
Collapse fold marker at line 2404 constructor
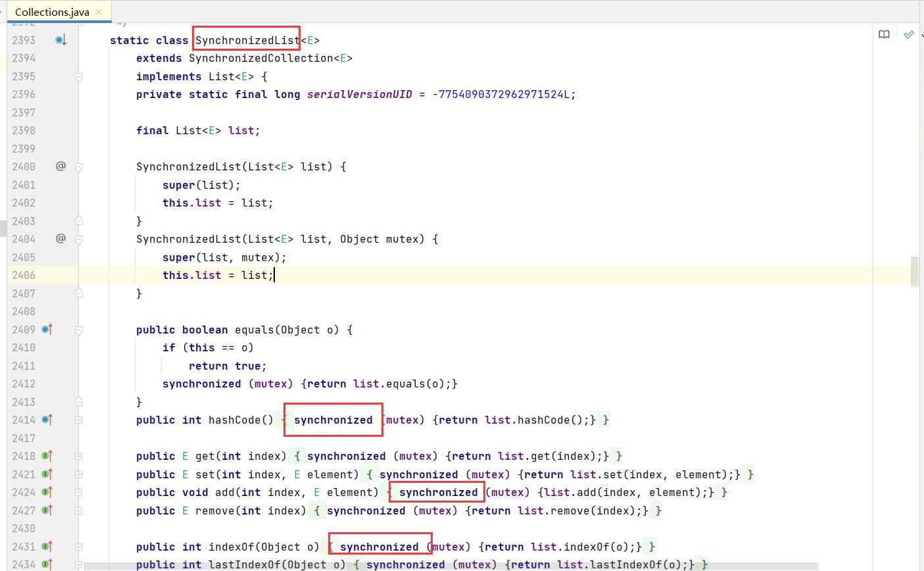pyautogui.click(x=78, y=239)
